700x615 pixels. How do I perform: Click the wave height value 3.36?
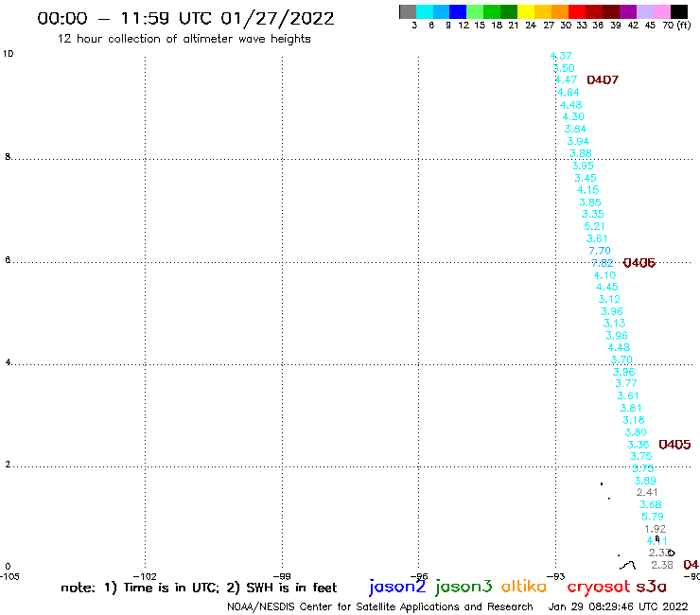[x=638, y=445]
